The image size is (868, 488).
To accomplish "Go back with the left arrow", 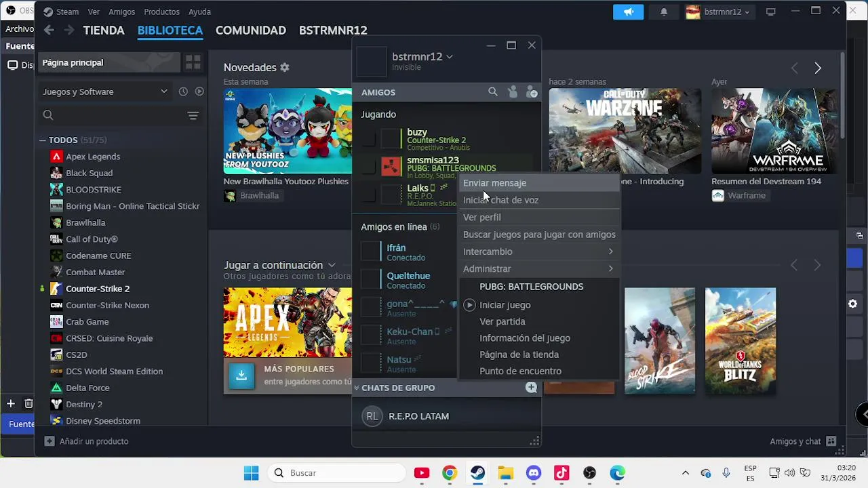I will (x=49, y=30).
